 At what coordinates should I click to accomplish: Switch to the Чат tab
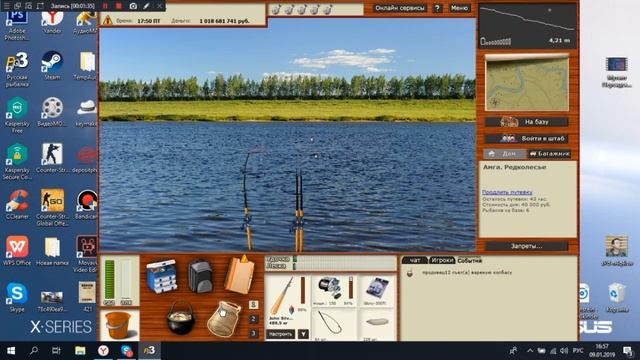415,260
